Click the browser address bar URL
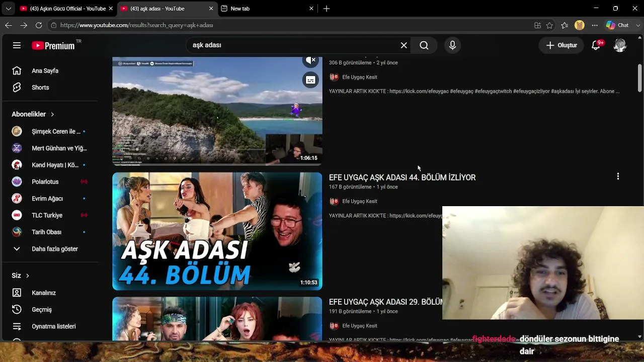Image resolution: width=644 pixels, height=362 pixels. (x=136, y=25)
